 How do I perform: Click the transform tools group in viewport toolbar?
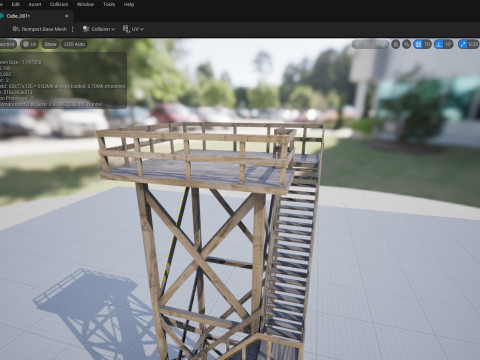pos(370,44)
